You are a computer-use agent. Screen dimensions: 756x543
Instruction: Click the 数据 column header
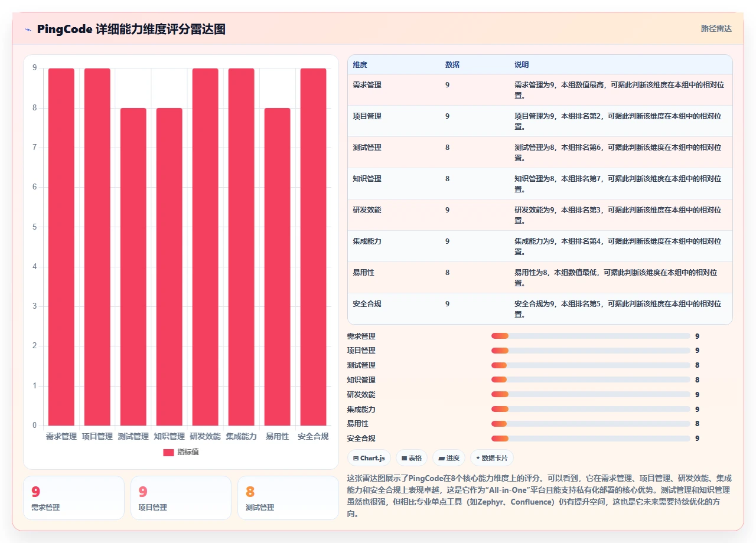pyautogui.click(x=452, y=65)
